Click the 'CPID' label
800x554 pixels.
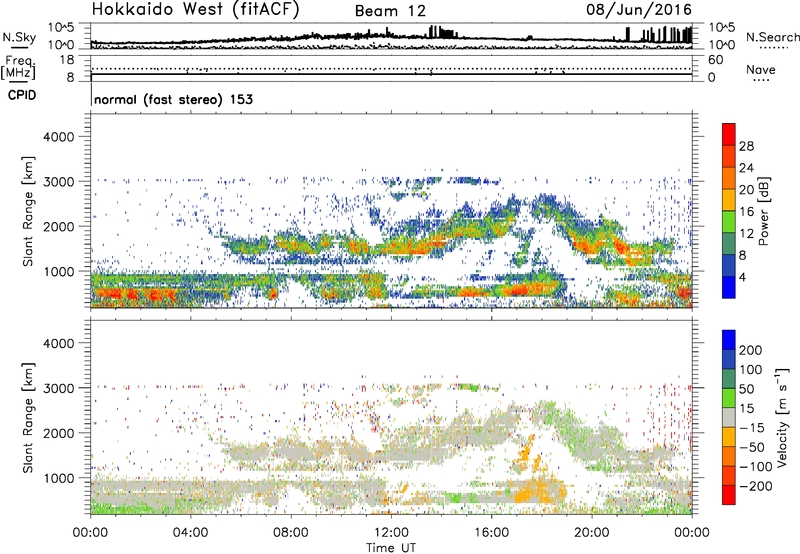tap(22, 95)
